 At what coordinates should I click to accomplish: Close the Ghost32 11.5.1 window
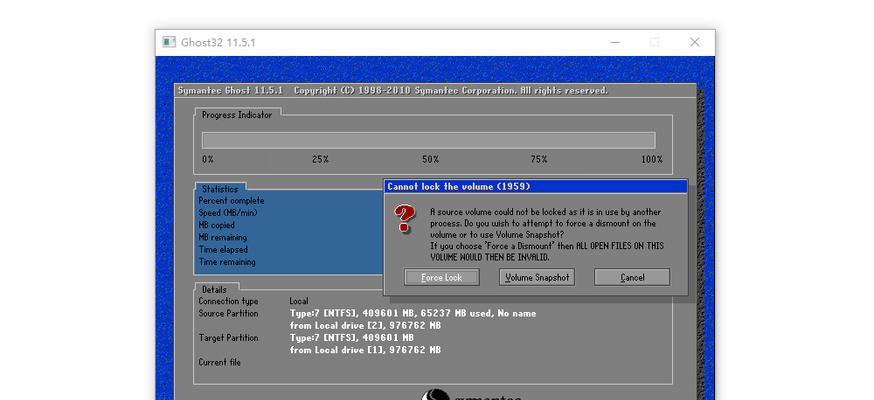tap(695, 42)
